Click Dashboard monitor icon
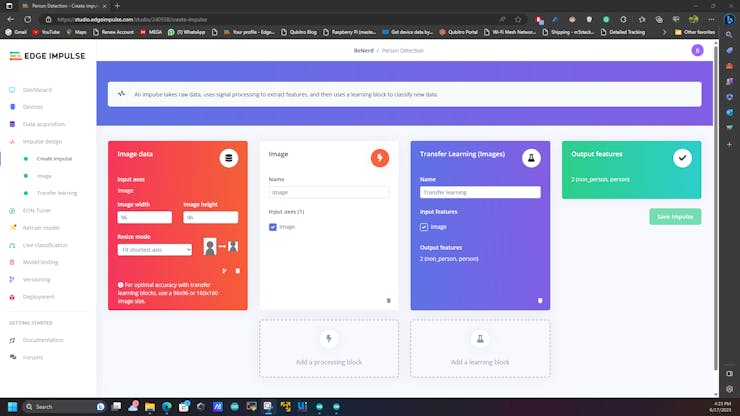Viewport: 740px width, 416px height. (12, 90)
